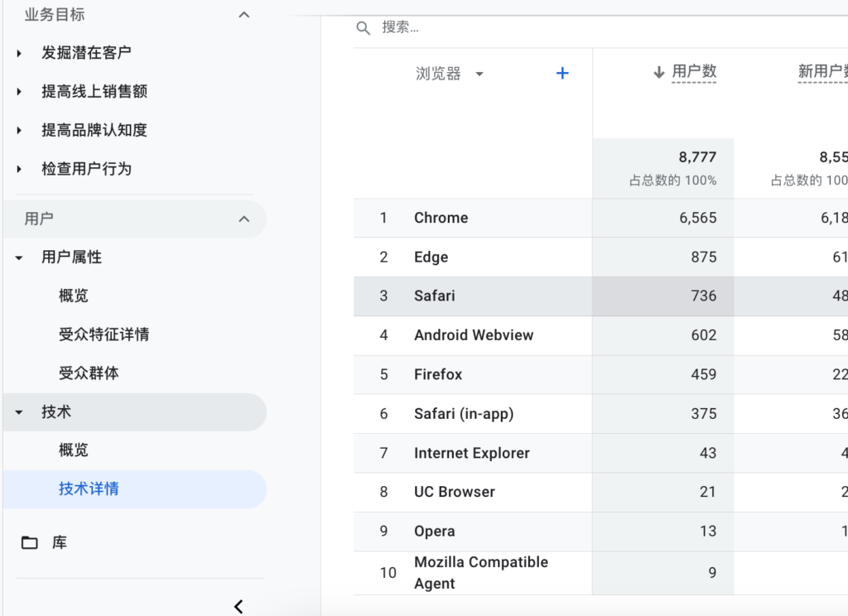The height and width of the screenshot is (616, 848).
Task: Sort by the 新用户数 column header
Action: click(x=822, y=71)
